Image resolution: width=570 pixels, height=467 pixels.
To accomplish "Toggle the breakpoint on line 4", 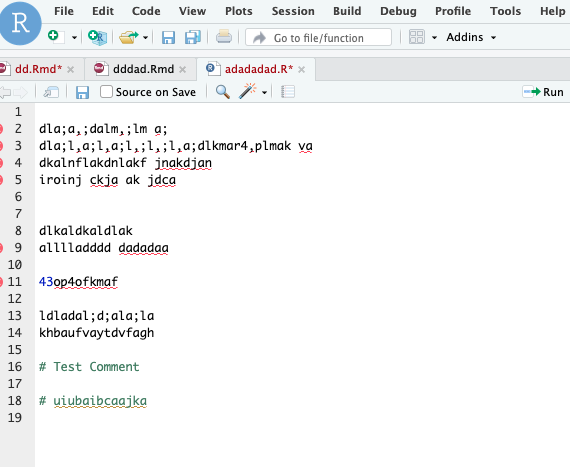I will coord(1,163).
